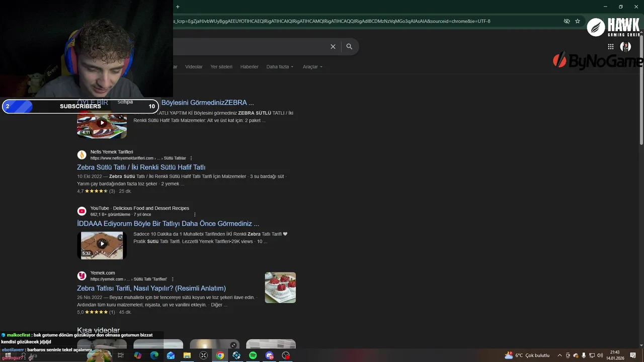644x362 pixels.
Task: Show hidden system tray icons chevron
Action: pos(559,355)
